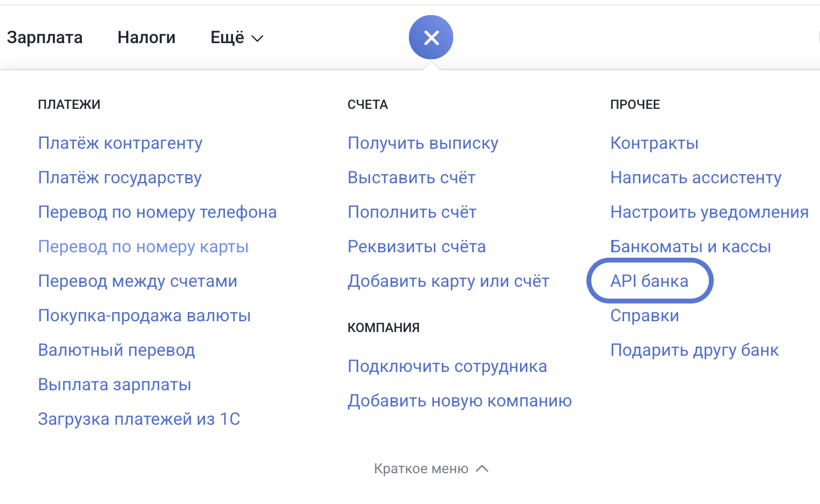Switch to the Зарплата section
Image resolution: width=820 pixels, height=504 pixels.
[x=45, y=37]
